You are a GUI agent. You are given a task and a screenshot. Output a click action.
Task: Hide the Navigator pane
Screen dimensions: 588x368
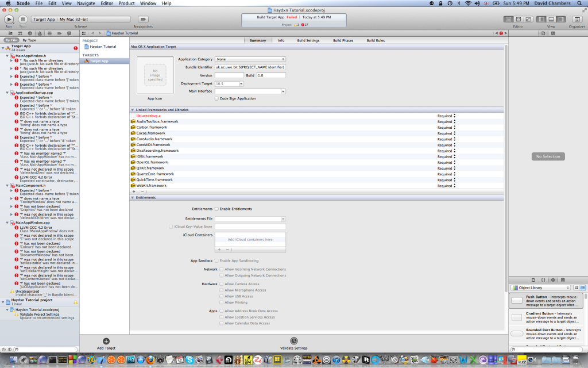point(541,19)
